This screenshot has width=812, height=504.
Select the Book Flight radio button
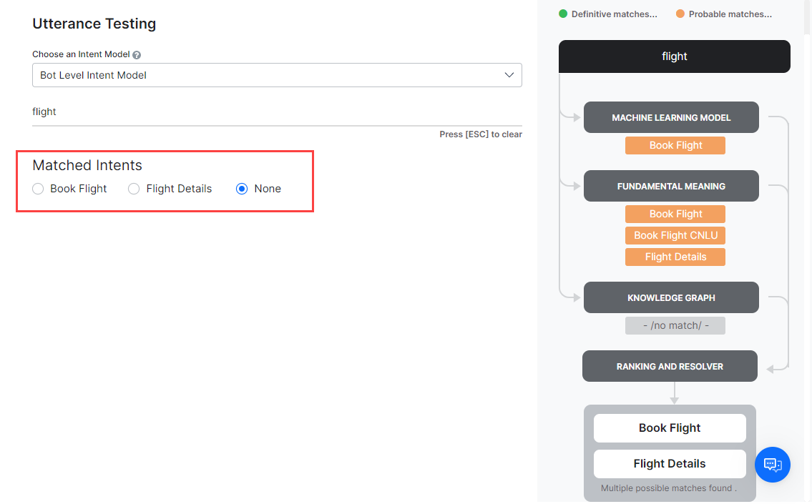click(39, 189)
